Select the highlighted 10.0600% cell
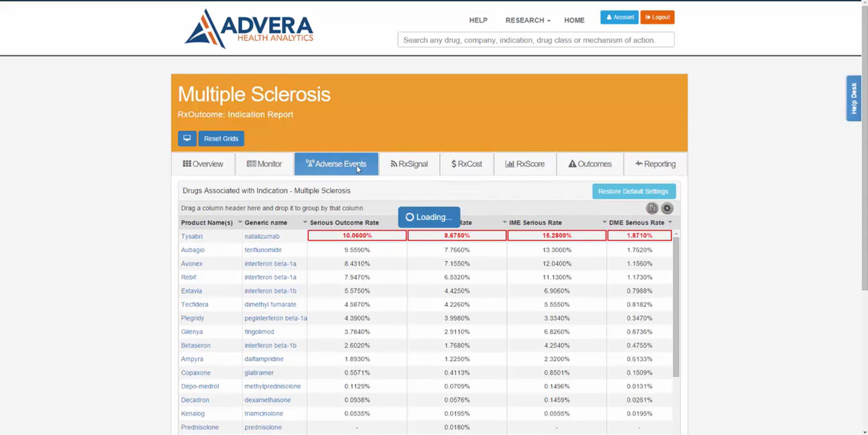This screenshot has height=435, width=868. (x=357, y=236)
